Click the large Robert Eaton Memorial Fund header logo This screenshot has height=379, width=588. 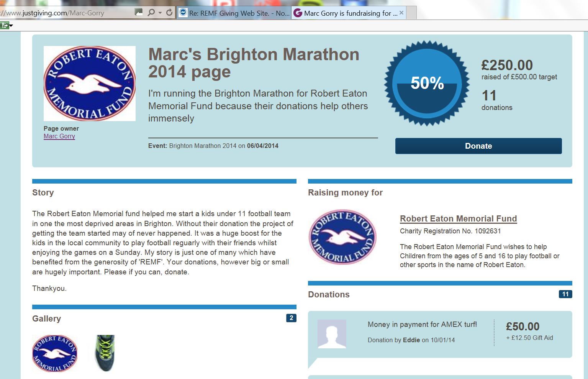[90, 84]
